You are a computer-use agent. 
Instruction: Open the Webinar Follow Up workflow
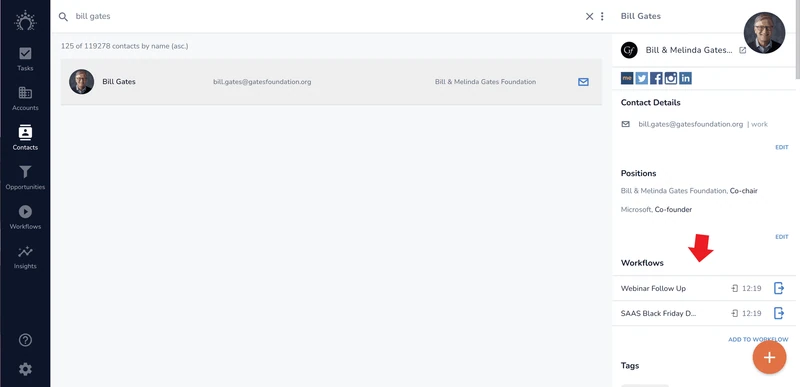point(653,288)
